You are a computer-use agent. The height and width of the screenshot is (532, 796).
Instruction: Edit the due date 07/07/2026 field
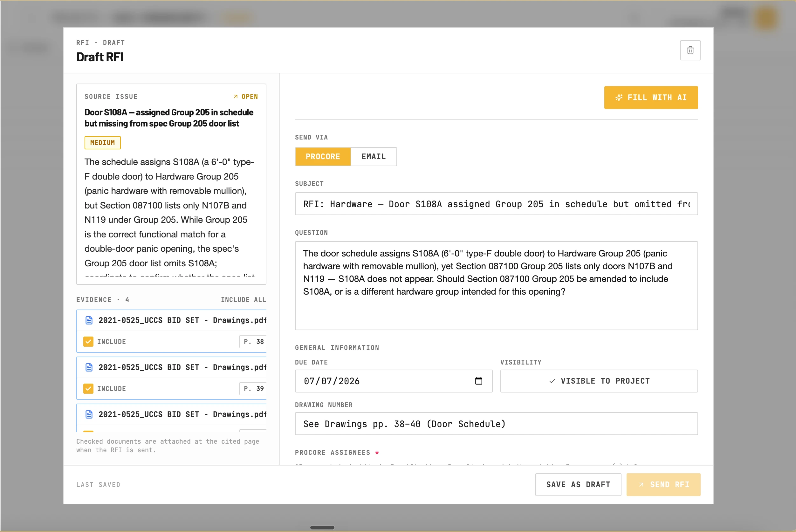[x=393, y=381]
